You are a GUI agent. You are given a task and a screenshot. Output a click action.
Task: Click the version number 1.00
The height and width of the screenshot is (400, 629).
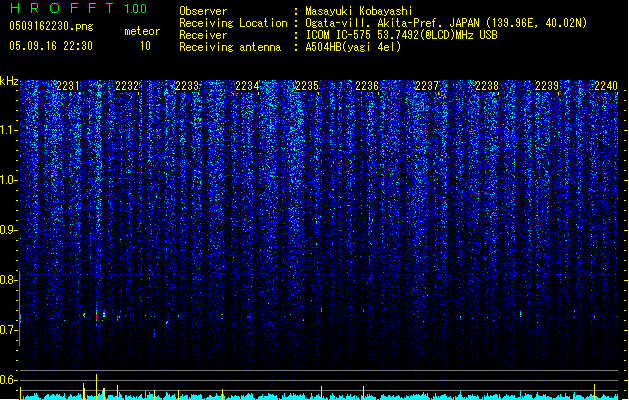pyautogui.click(x=135, y=8)
